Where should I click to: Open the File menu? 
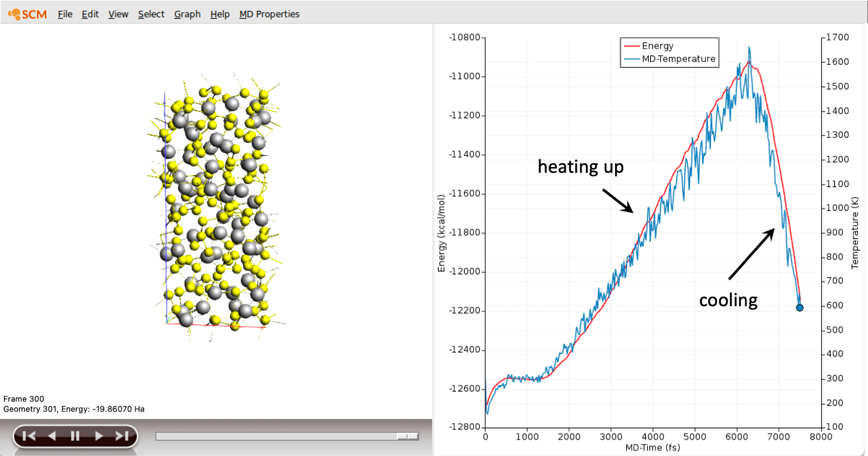tap(65, 14)
